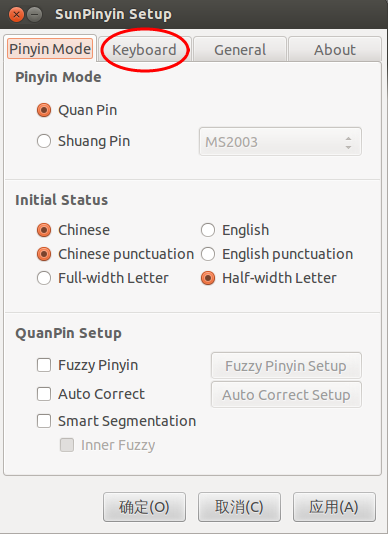The width and height of the screenshot is (388, 534).
Task: Confirm with the 确定(O) button
Action: tap(144, 507)
